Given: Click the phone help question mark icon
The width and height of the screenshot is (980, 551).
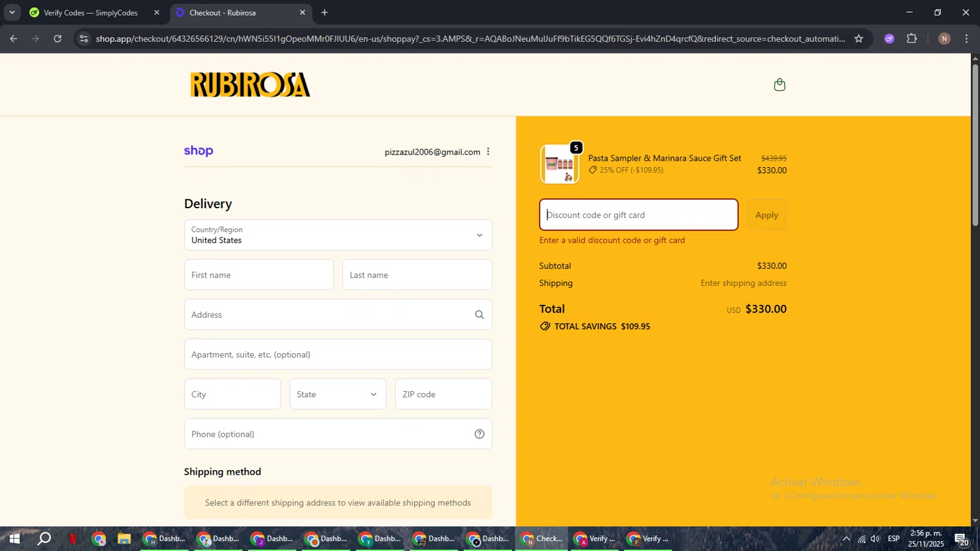Looking at the screenshot, I should click(480, 434).
